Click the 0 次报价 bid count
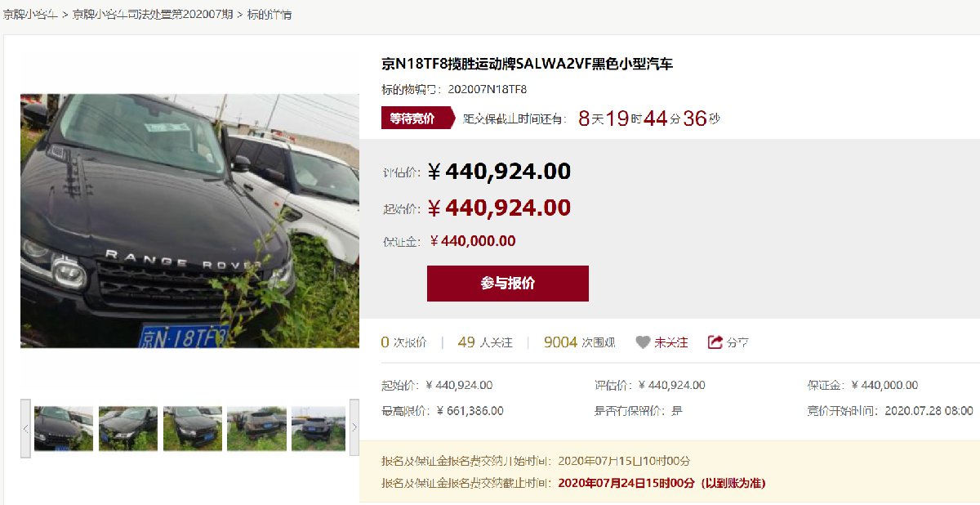980x505 pixels. click(403, 342)
